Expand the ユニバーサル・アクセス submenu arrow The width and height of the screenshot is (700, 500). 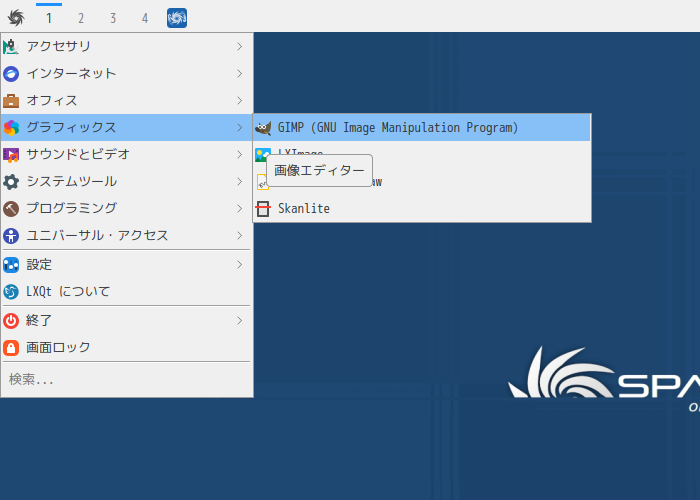pyautogui.click(x=240, y=236)
